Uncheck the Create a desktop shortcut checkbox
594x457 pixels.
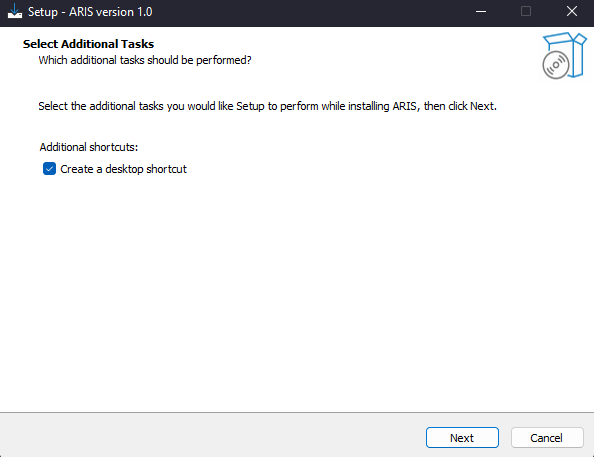pos(49,169)
